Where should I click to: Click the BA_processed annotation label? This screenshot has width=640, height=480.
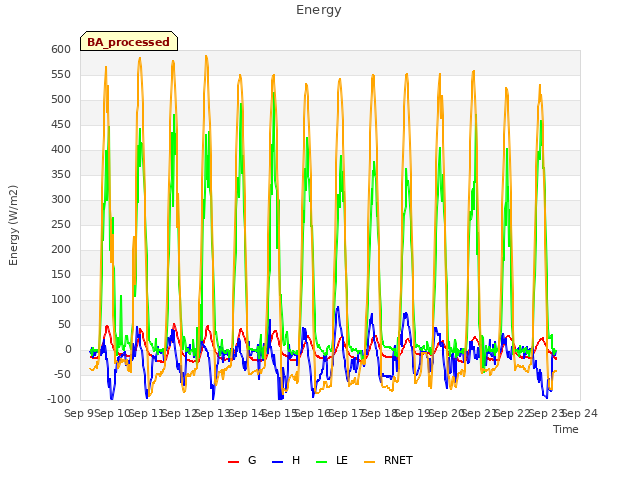tap(129, 42)
